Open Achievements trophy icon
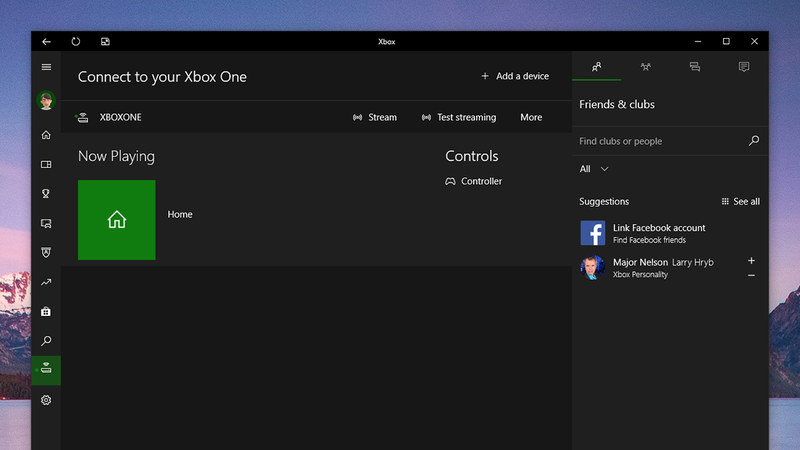 (46, 194)
